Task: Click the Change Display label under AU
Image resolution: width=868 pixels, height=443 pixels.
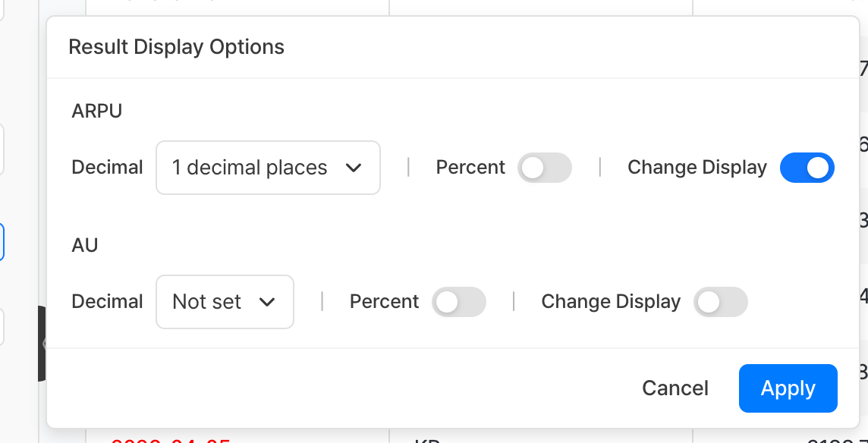Action: point(610,302)
